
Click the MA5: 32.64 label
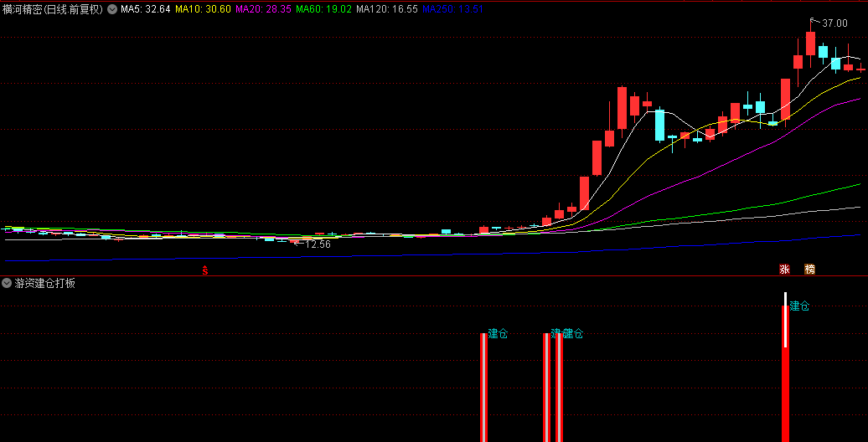pyautogui.click(x=146, y=9)
